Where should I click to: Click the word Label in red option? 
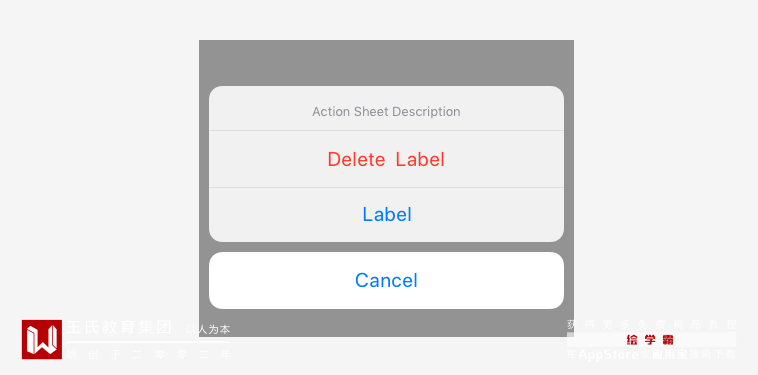click(x=420, y=159)
